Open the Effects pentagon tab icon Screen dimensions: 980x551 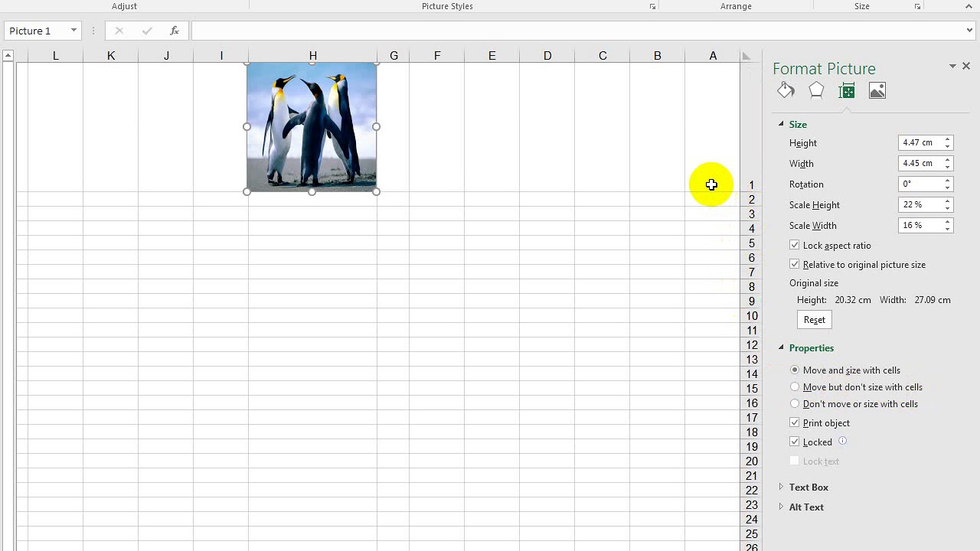click(816, 91)
